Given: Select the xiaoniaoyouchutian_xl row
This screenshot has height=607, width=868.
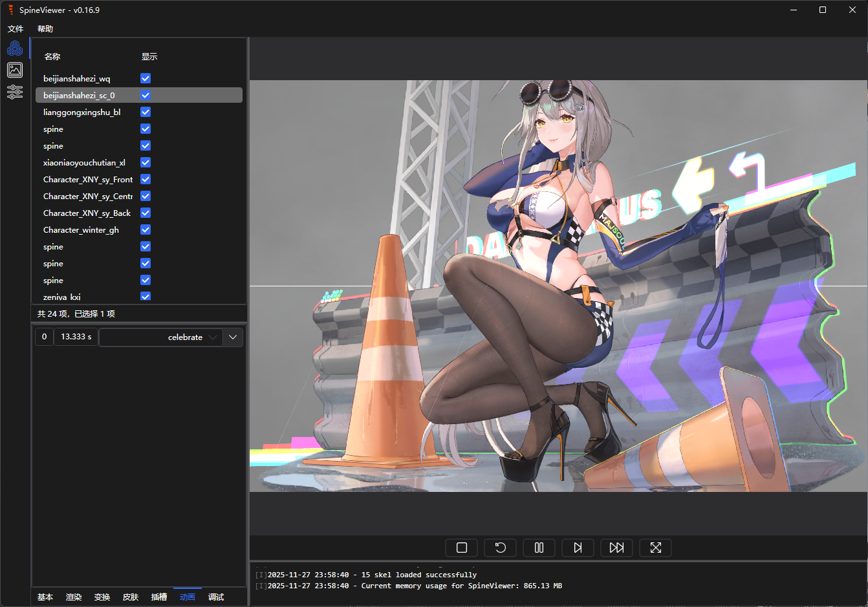Looking at the screenshot, I should tap(139, 162).
